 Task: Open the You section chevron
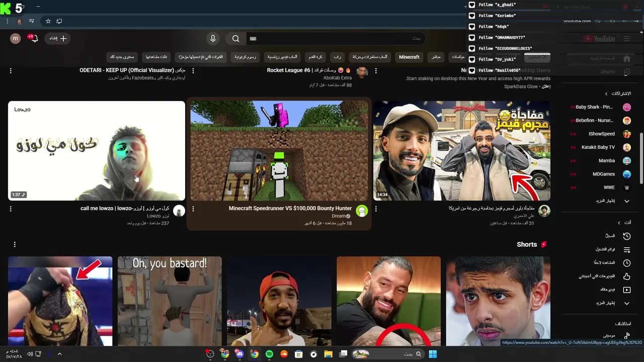click(x=619, y=223)
